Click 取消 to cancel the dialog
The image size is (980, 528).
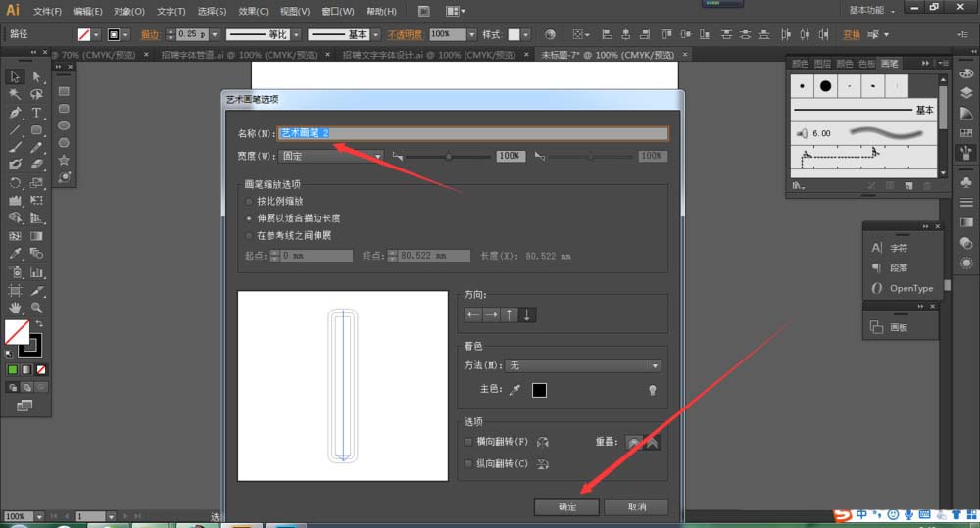(636, 506)
